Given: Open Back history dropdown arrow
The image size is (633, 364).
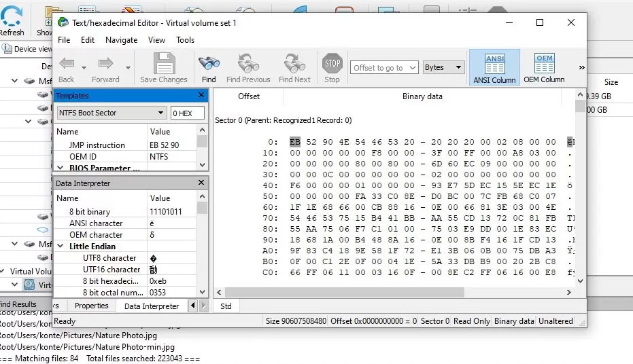Looking at the screenshot, I should pos(84,68).
